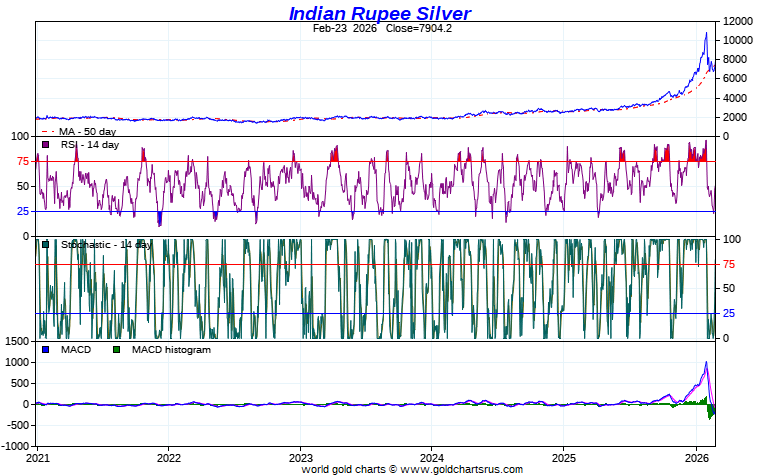
Task: Click the MACD legend label
Action: click(x=76, y=350)
